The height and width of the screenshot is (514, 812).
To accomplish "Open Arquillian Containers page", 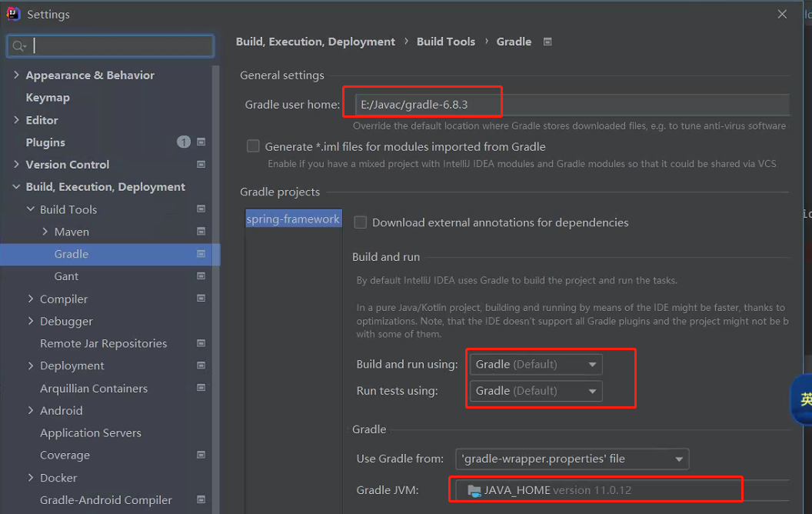I will [94, 388].
